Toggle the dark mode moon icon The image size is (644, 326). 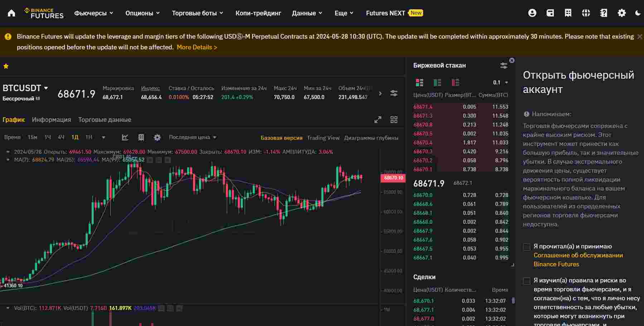638,13
